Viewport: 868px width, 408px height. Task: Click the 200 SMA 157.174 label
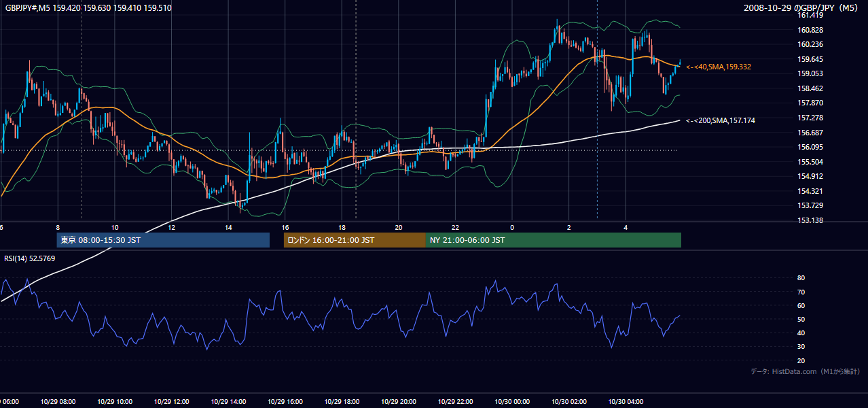coord(721,120)
